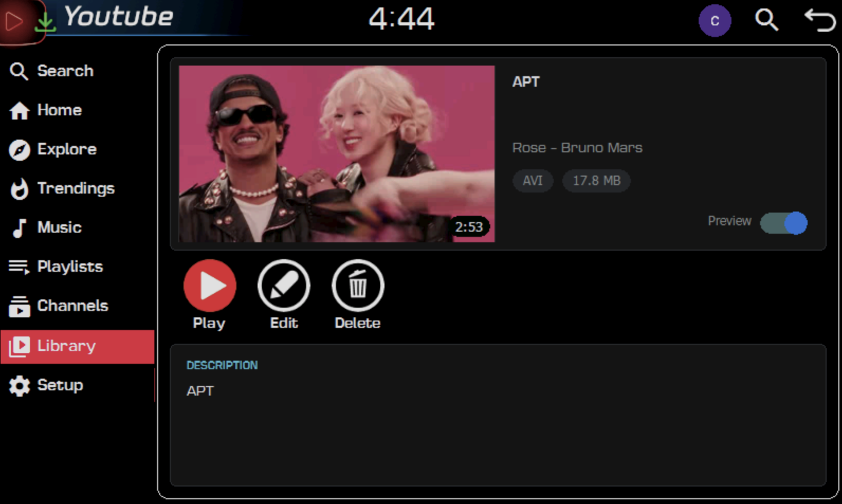
Task: Select the Library sidebar item
Action: pyautogui.click(x=77, y=346)
